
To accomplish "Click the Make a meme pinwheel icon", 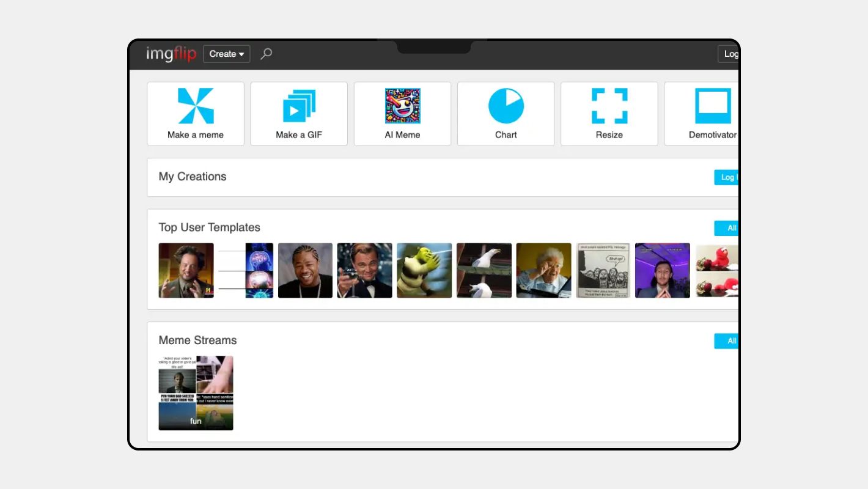I will click(196, 106).
